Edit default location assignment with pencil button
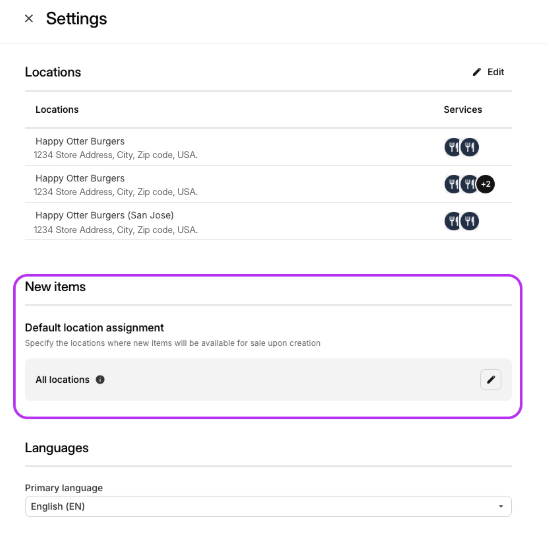The width and height of the screenshot is (547, 540). [x=490, y=380]
